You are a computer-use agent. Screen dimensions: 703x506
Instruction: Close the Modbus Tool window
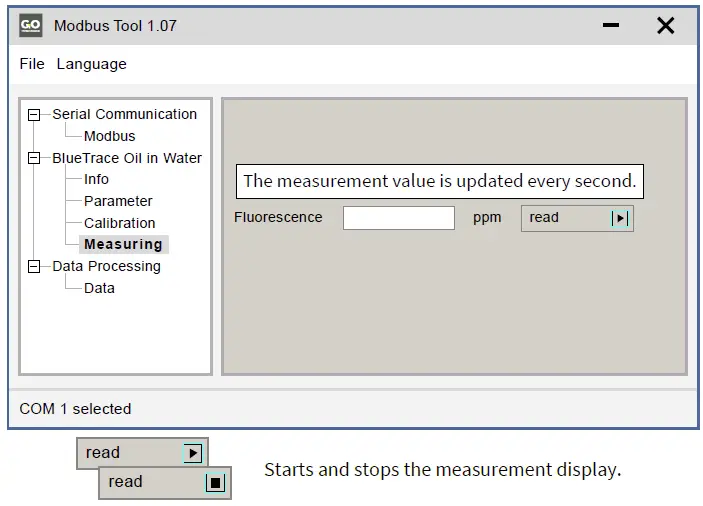pos(665,26)
